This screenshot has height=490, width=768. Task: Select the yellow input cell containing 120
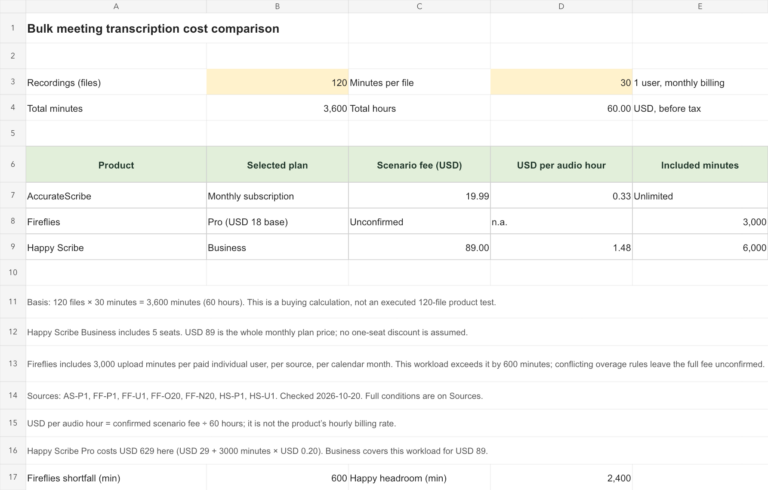point(277,82)
